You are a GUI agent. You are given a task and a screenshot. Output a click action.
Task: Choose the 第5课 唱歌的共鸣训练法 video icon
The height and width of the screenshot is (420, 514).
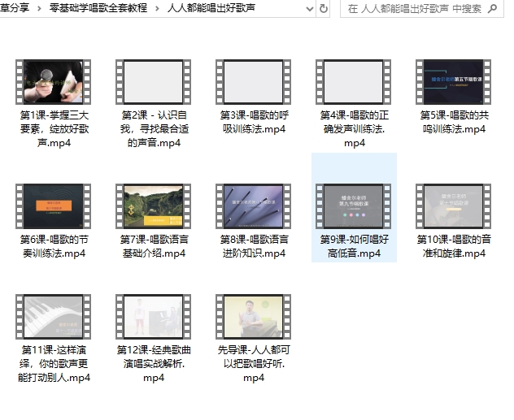coord(453,81)
